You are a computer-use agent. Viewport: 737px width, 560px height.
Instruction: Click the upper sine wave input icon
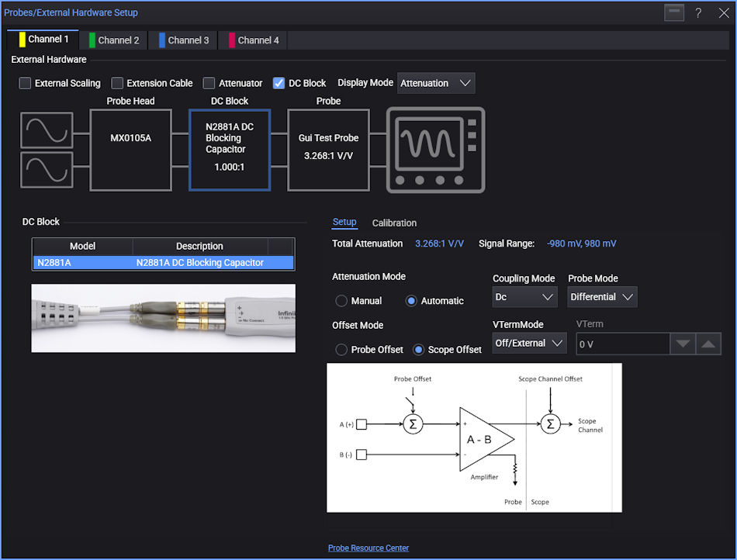click(47, 130)
